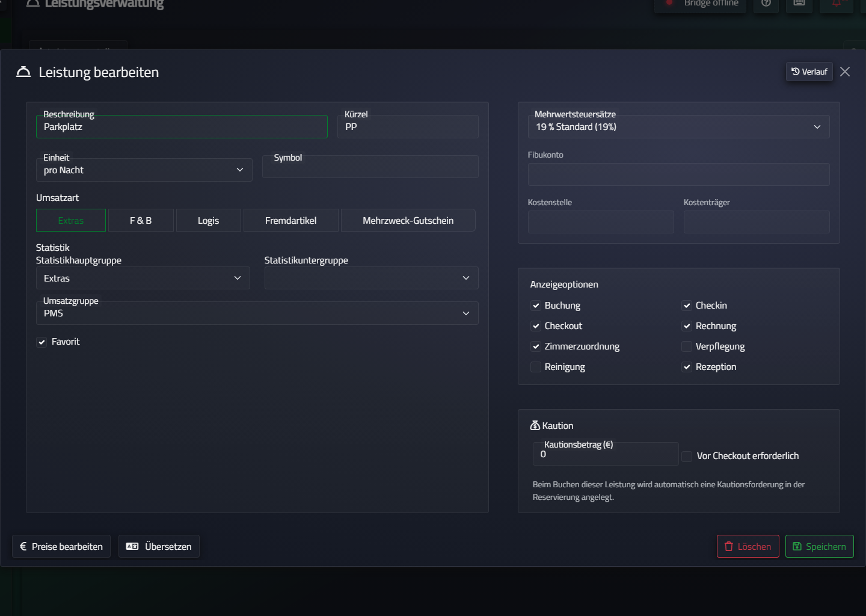Expand the Mehrwertsteuersätze dropdown
866x616 pixels.
point(678,126)
